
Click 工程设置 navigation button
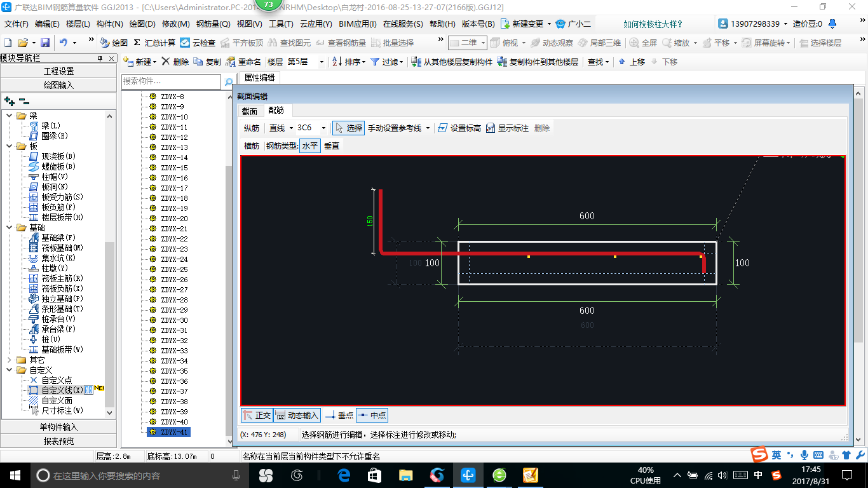58,71
